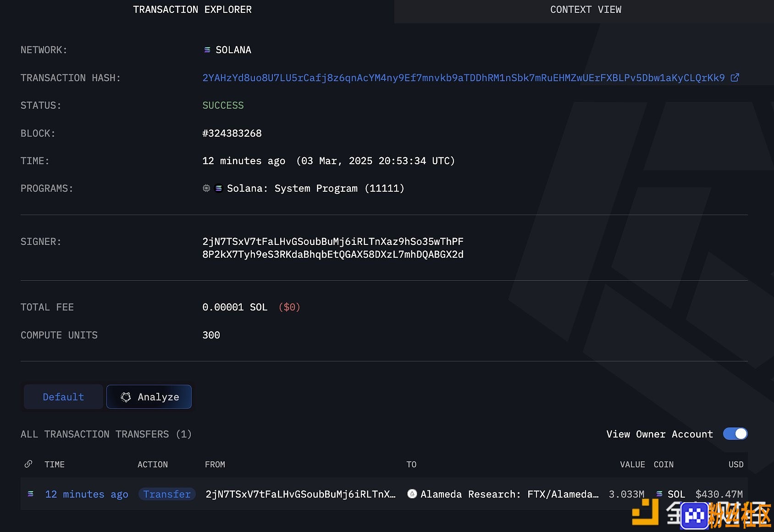Click the ($0) fee USD amount
774x532 pixels.
289,307
